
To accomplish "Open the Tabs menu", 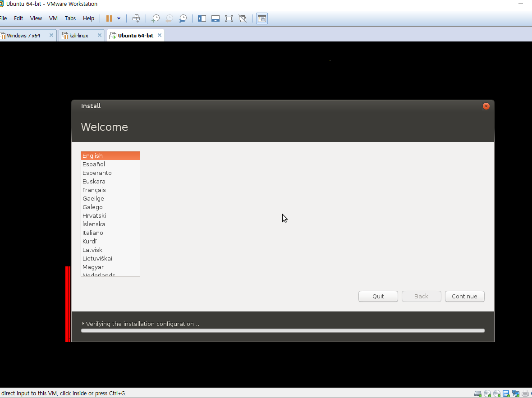I will pos(70,18).
